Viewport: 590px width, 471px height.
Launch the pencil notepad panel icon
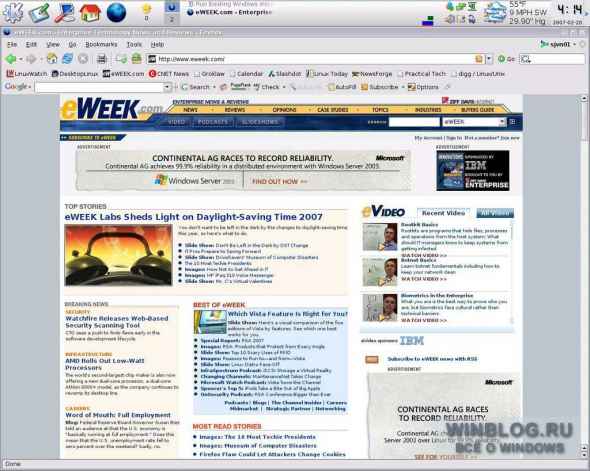pyautogui.click(x=39, y=12)
